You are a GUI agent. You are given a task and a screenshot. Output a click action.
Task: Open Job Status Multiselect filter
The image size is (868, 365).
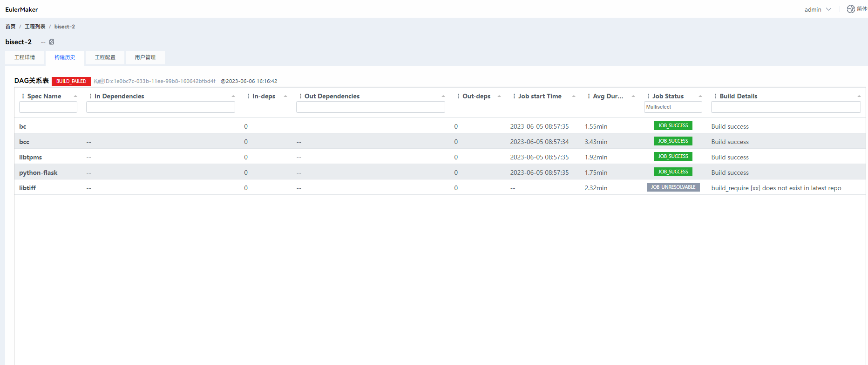[672, 107]
